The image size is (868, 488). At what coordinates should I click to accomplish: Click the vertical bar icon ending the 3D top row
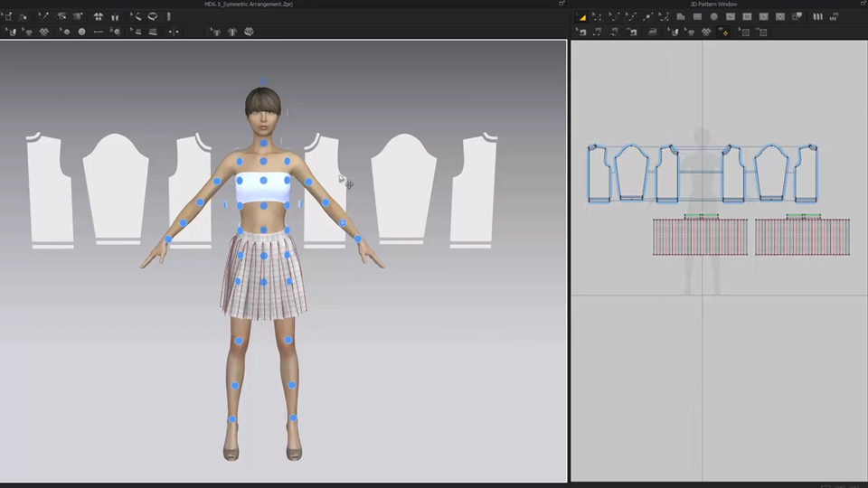point(169,16)
